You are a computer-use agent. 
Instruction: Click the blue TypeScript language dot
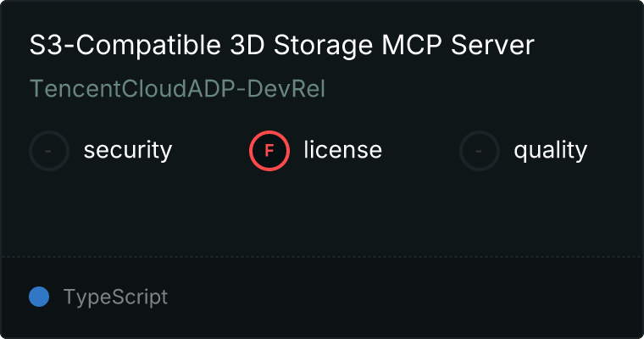pyautogui.click(x=39, y=297)
